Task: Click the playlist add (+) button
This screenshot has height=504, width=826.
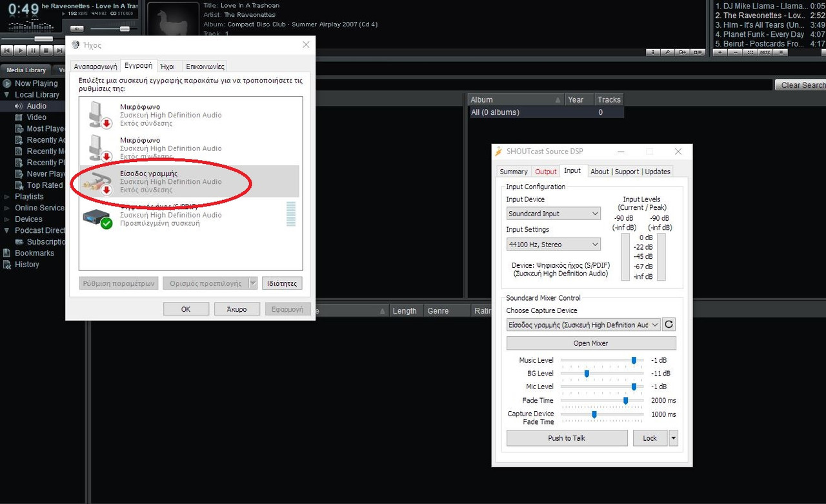Action: (x=721, y=52)
